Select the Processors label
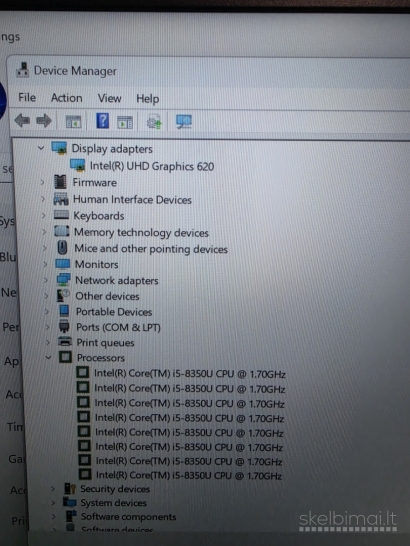This screenshot has width=410, height=546. (101, 358)
